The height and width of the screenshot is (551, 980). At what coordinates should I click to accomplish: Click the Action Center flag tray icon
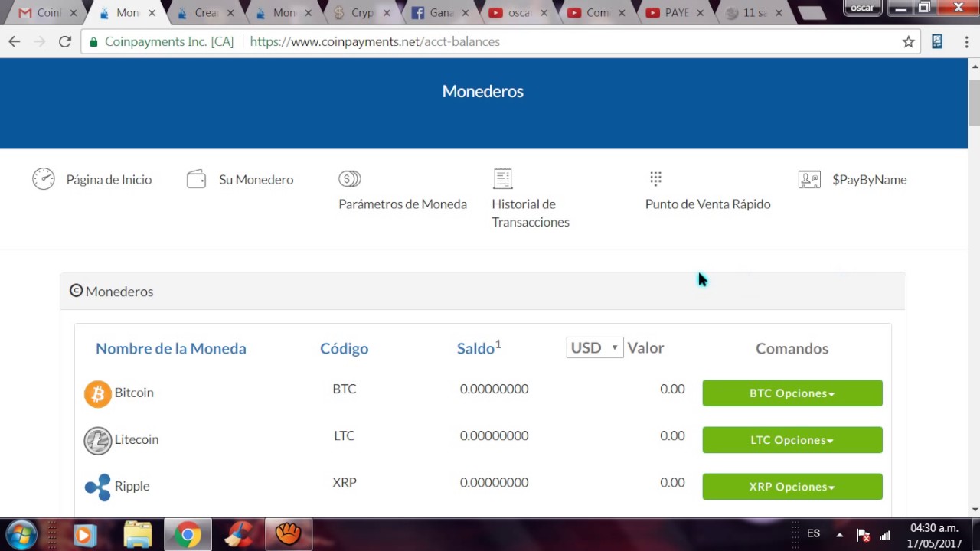[x=863, y=534]
